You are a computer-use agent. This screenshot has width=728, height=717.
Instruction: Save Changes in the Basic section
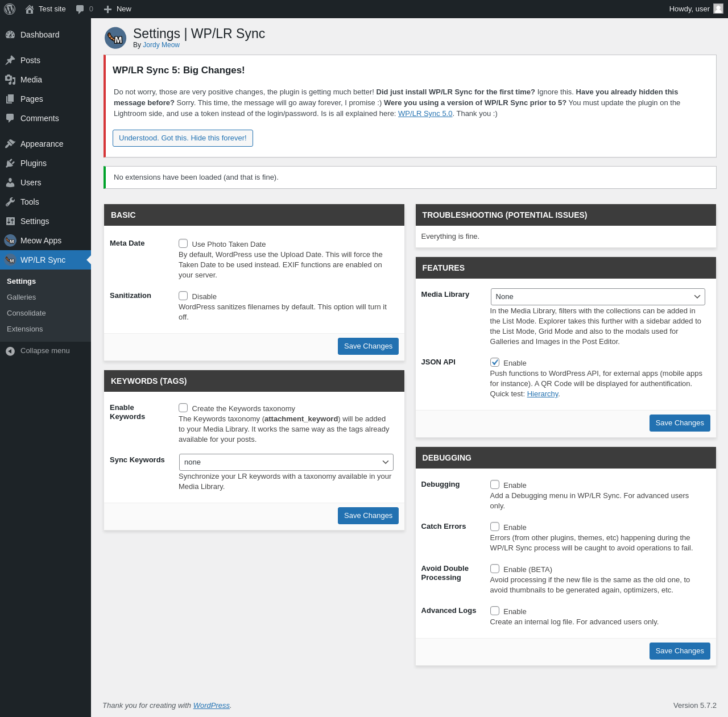[368, 346]
